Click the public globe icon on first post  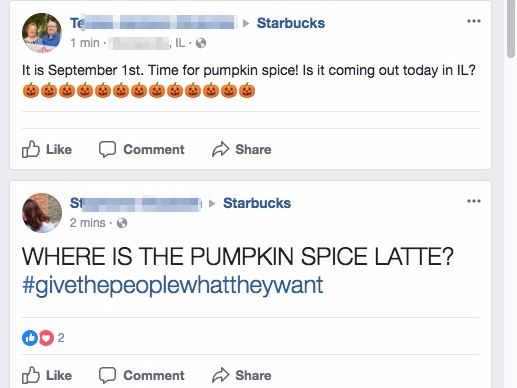pos(201,43)
